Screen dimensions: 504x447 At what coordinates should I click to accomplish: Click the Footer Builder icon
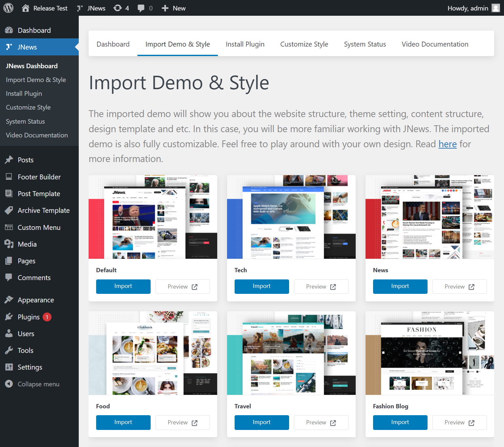click(x=9, y=177)
